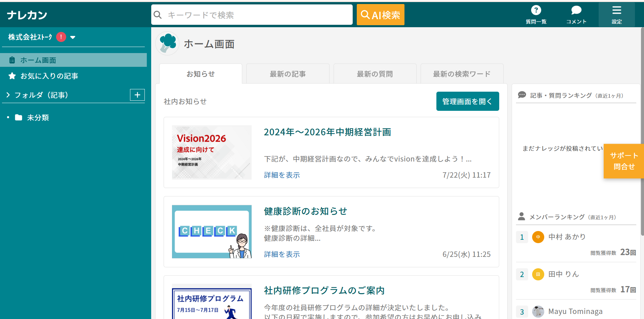Open the orange サポート問合せ side tab
The width and height of the screenshot is (644, 319).
[x=624, y=161]
